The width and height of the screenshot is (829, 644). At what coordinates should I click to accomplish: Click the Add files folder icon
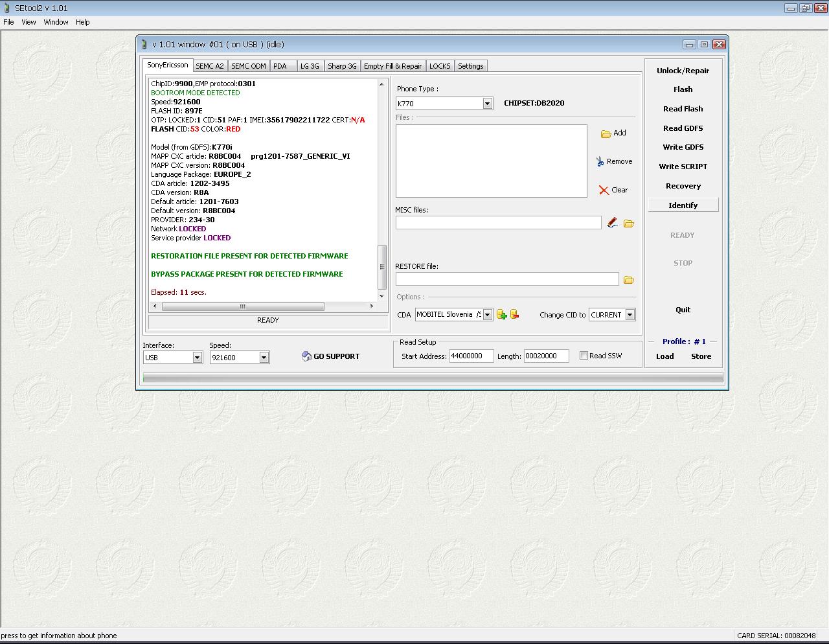[606, 133]
